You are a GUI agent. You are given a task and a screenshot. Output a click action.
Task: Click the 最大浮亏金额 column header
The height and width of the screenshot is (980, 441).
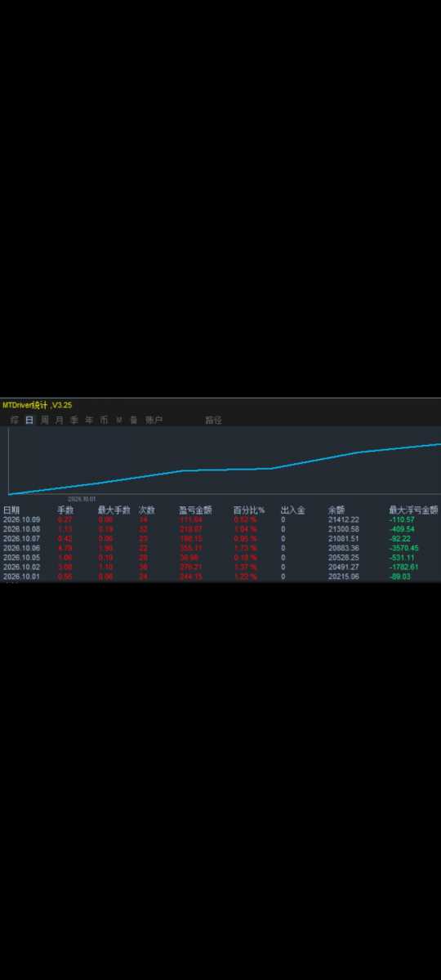pos(413,510)
